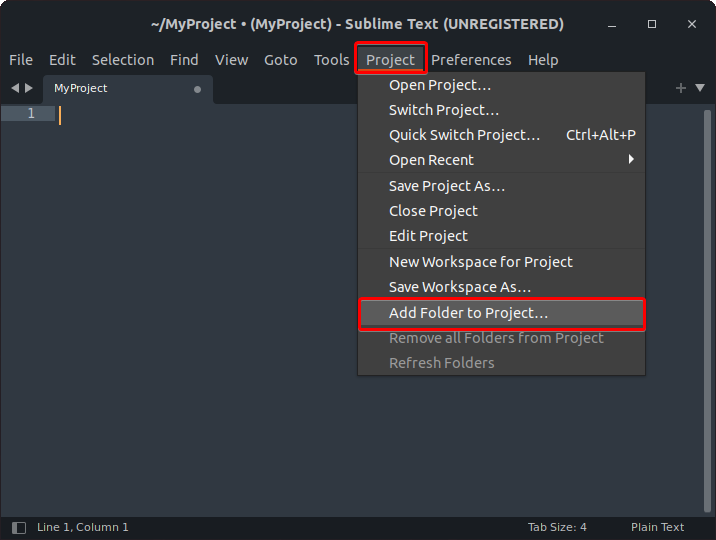Open the View menu

point(232,60)
